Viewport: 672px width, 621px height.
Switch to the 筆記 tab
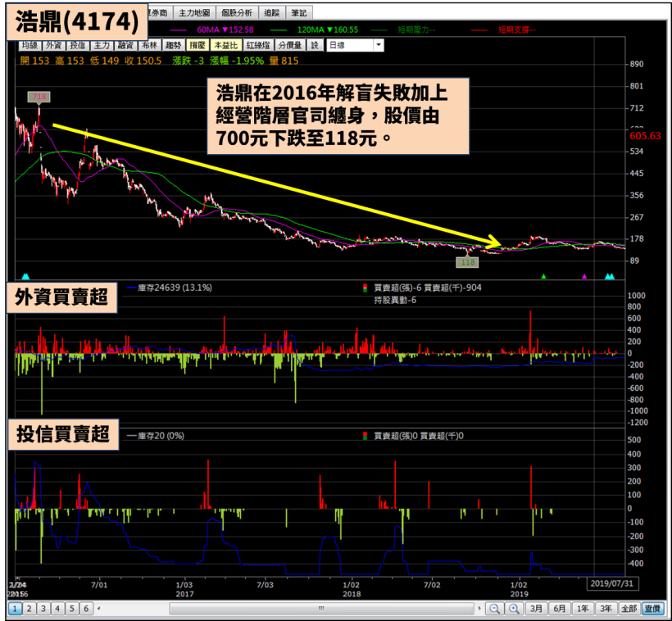[x=299, y=13]
